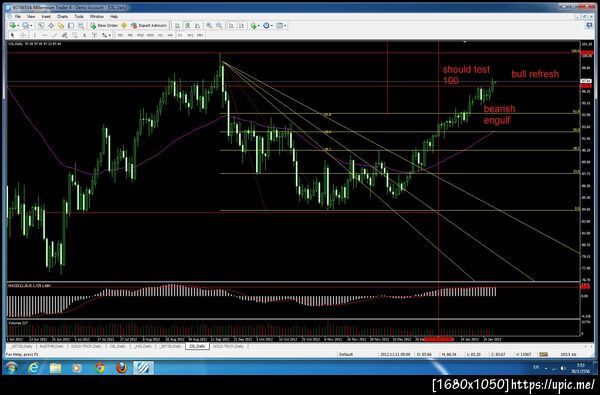This screenshot has width=600, height=395.
Task: Open the Indicators list icon
Action: (253, 26)
